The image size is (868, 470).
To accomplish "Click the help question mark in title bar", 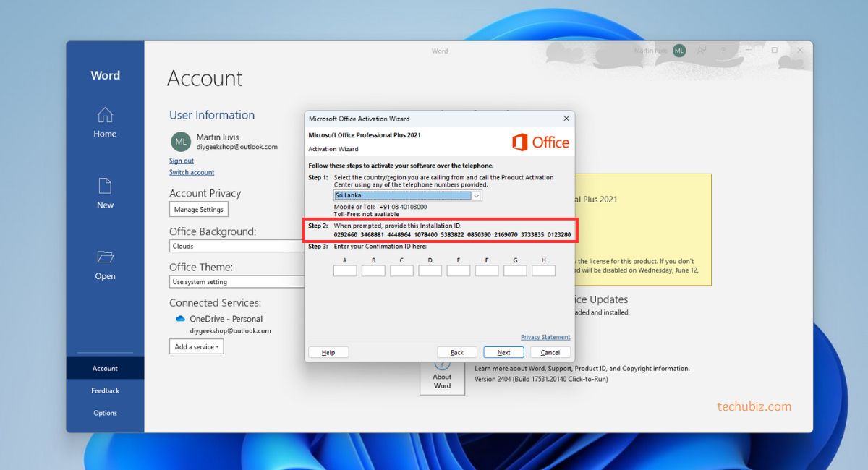I will click(x=723, y=51).
